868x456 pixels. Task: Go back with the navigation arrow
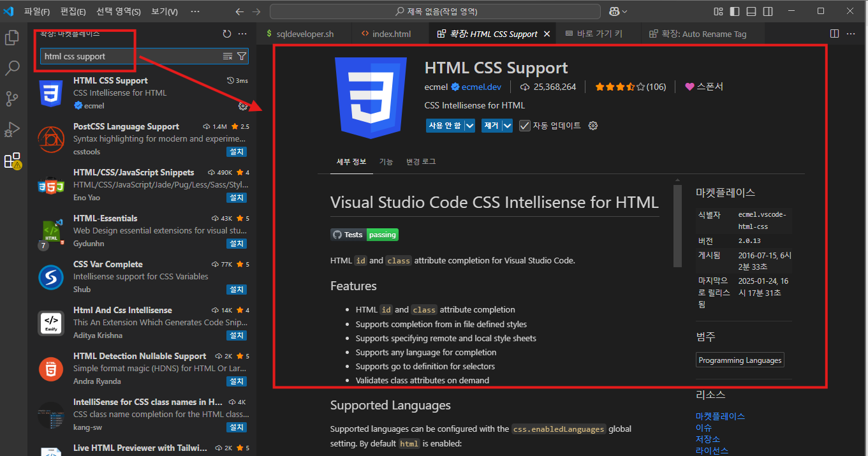tap(240, 11)
